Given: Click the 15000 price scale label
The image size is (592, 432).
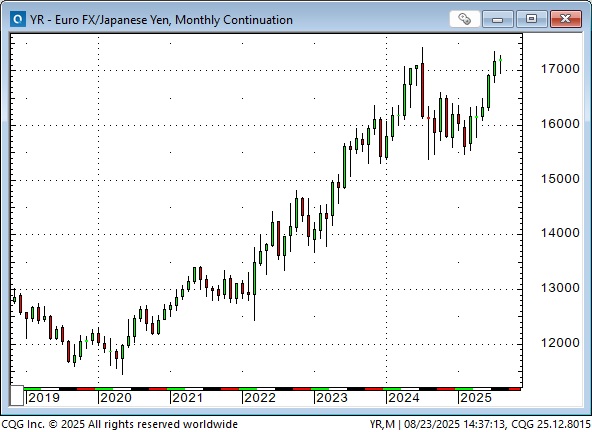Looking at the screenshot, I should pos(560,179).
